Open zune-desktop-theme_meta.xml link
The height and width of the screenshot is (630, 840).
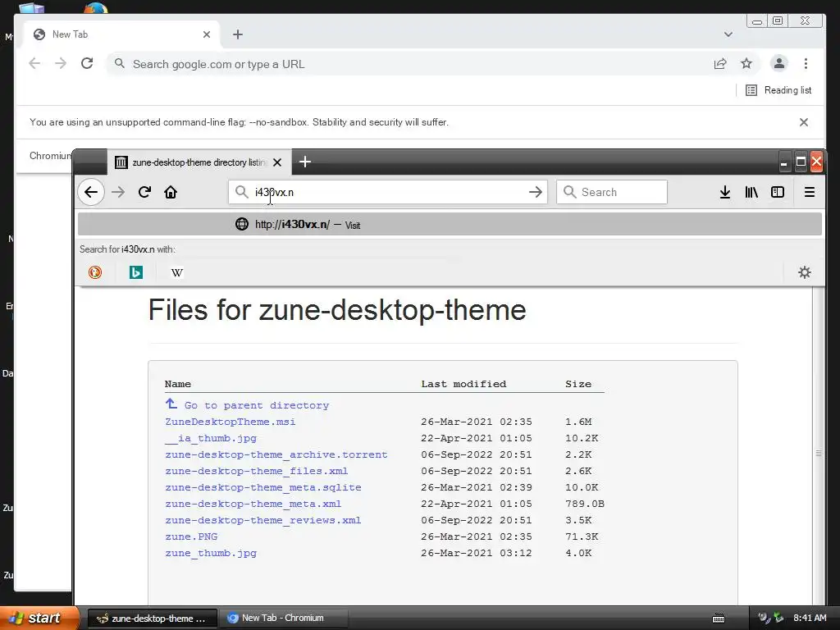point(253,504)
